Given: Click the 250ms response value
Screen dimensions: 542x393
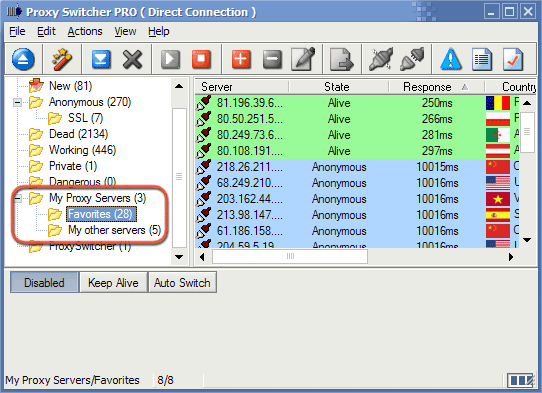Looking at the screenshot, I should (437, 103).
